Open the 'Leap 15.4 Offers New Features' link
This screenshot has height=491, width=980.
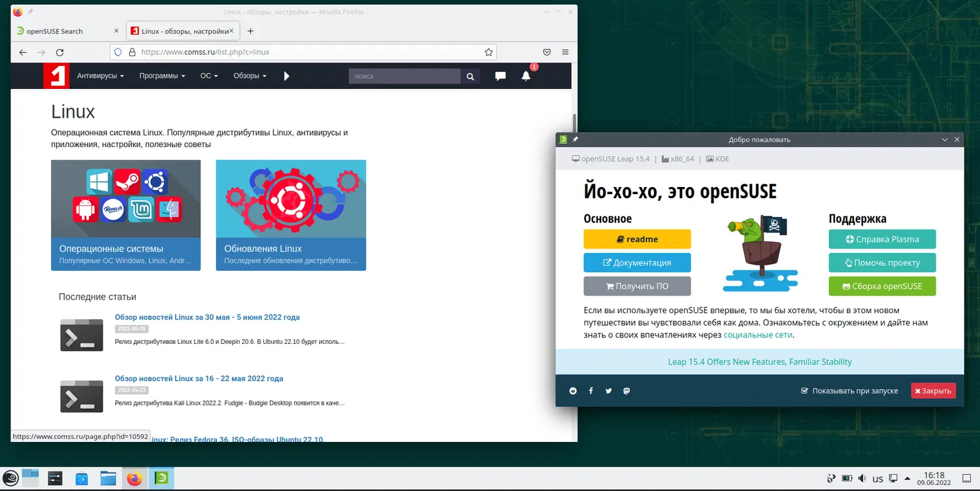point(760,362)
